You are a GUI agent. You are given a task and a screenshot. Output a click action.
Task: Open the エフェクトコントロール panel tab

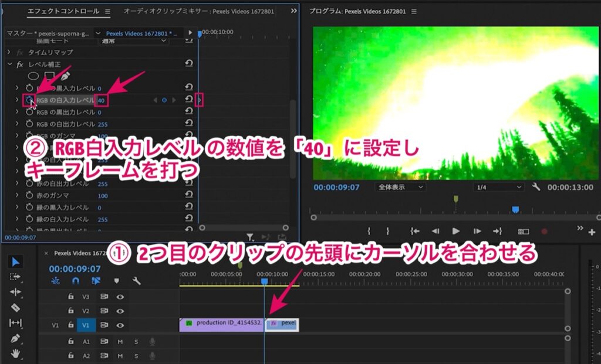click(x=63, y=11)
